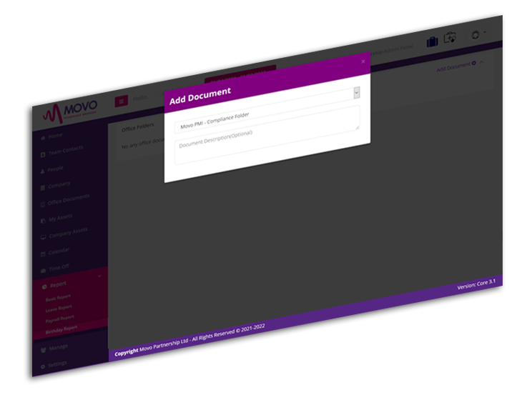The image size is (532, 400).
Task: Click the Calendar icon in sidebar
Action: point(43,254)
